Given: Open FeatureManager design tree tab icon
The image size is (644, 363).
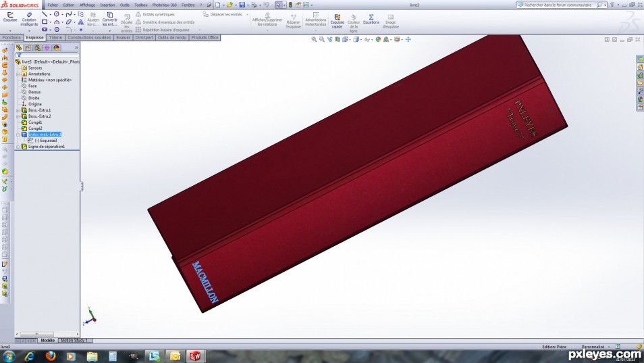Looking at the screenshot, I should coord(19,48).
